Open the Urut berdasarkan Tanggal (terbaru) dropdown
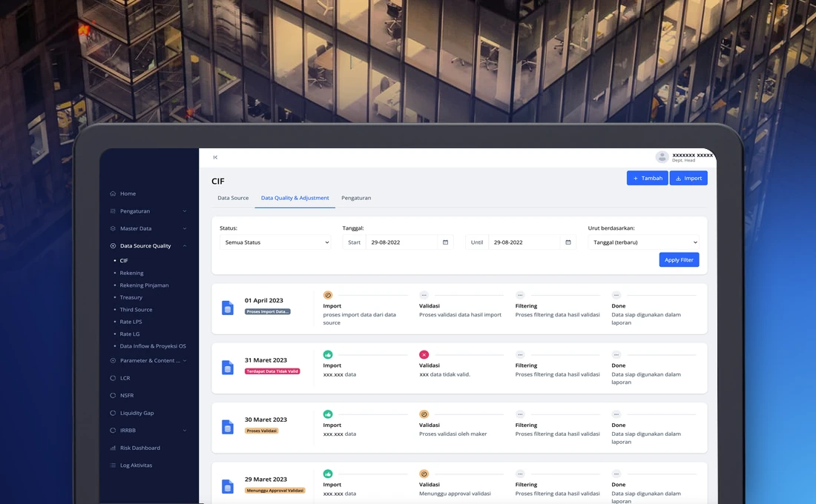Viewport: 816px width, 504px height. point(643,242)
